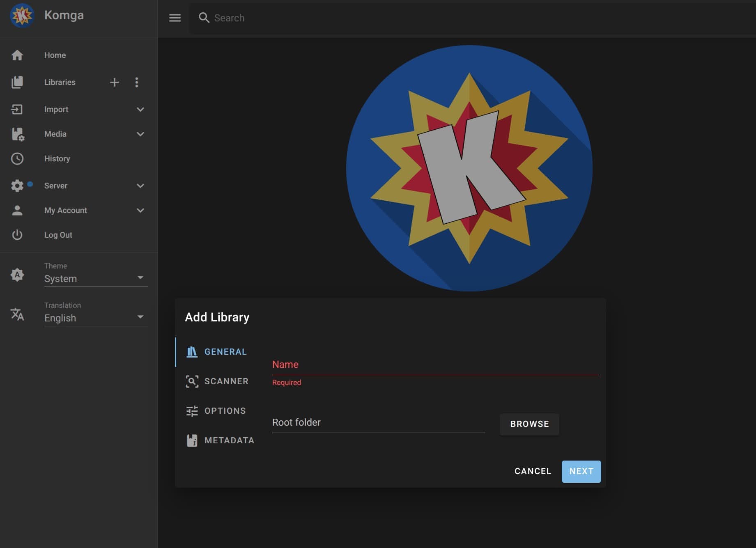Open the Theme dropdown set to System

tap(95, 279)
